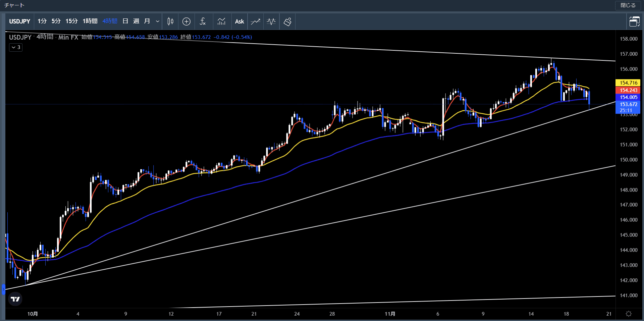Click the pulse waveform tool icon
This screenshot has height=321, width=644.
271,21
